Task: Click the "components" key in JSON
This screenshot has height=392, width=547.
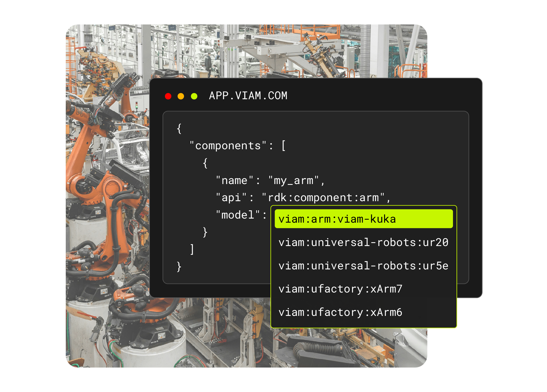Action: 228,146
